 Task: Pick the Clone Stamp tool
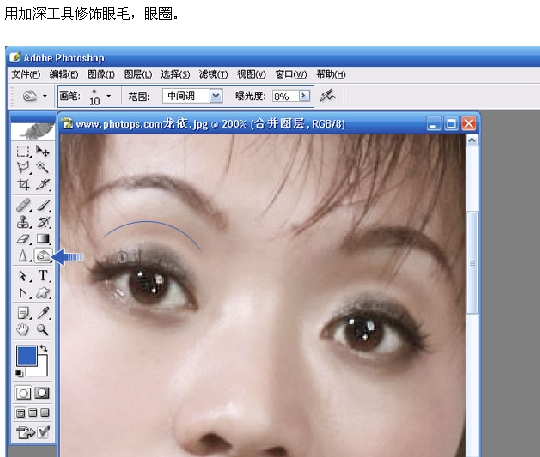23,222
